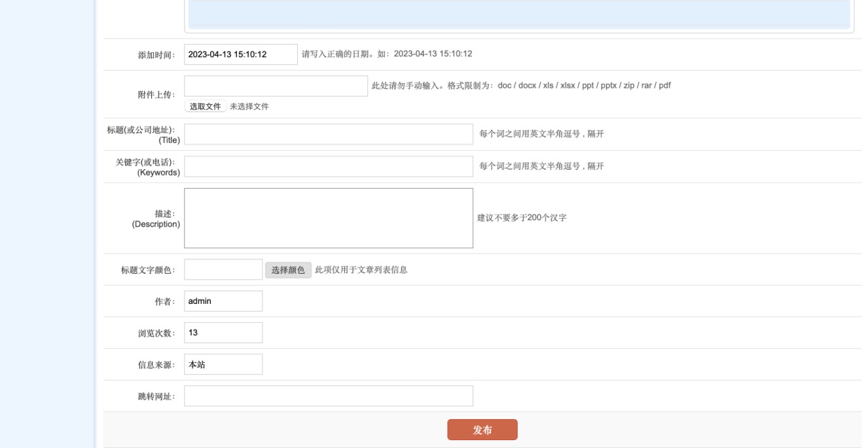Click the 发布 publish button

[482, 430]
